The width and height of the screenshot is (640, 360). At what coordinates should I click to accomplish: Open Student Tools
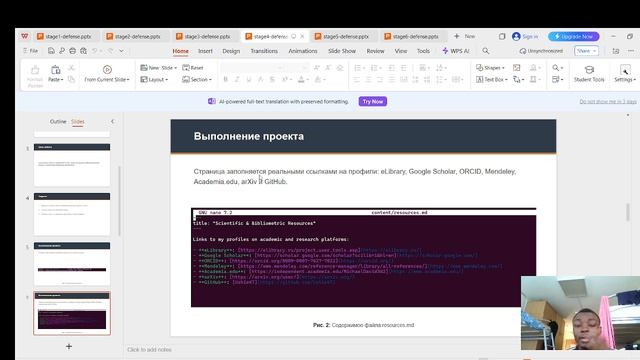tap(589, 74)
